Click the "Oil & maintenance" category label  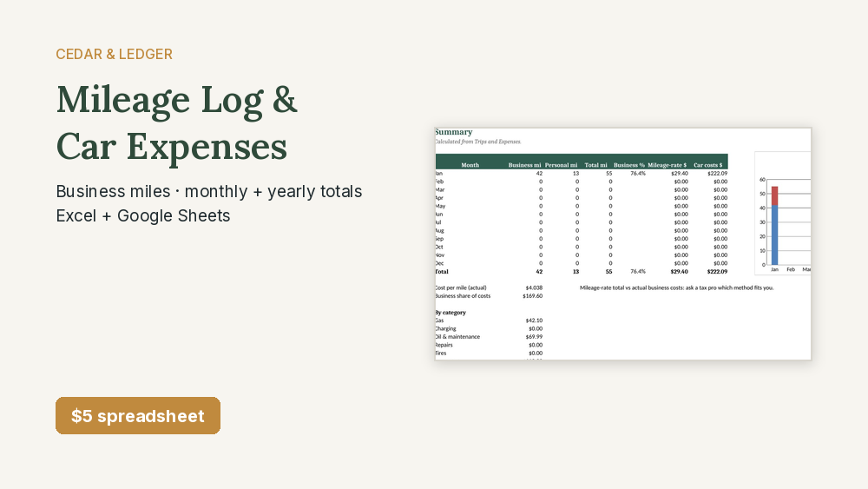[457, 337]
